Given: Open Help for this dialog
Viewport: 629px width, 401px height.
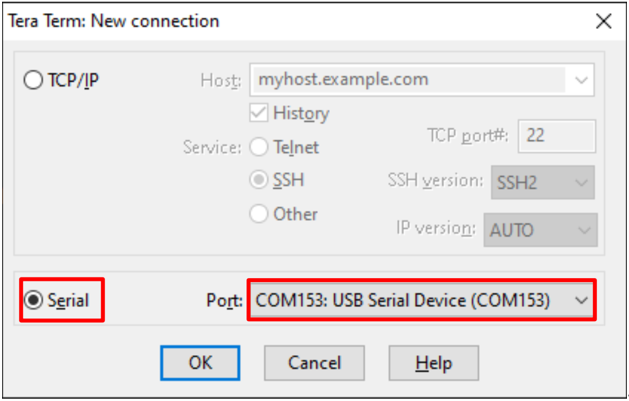Looking at the screenshot, I should click(433, 362).
